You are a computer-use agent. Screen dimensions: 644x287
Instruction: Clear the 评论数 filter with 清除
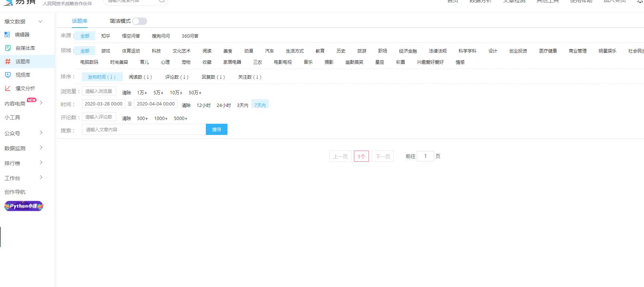coord(127,119)
